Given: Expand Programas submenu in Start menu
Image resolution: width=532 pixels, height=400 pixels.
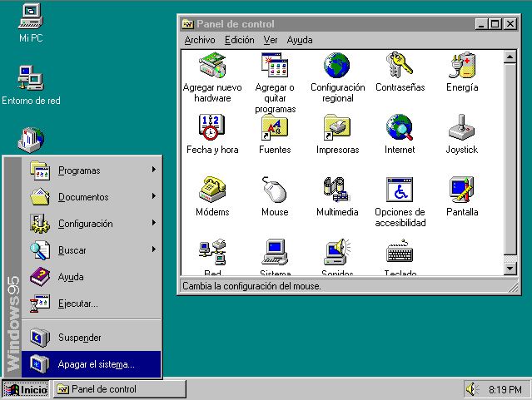Looking at the screenshot, I should 92,170.
